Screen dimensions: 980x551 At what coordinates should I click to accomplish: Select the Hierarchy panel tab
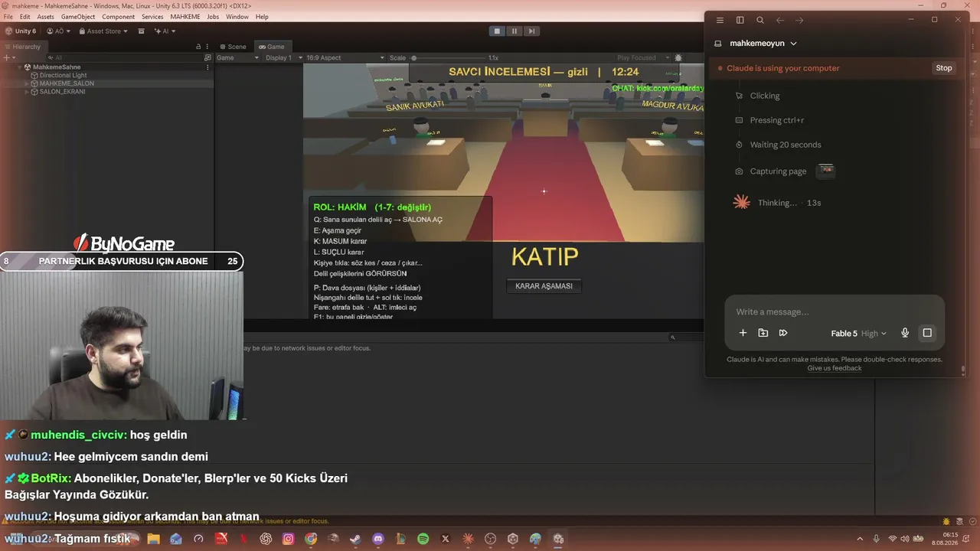click(x=23, y=47)
